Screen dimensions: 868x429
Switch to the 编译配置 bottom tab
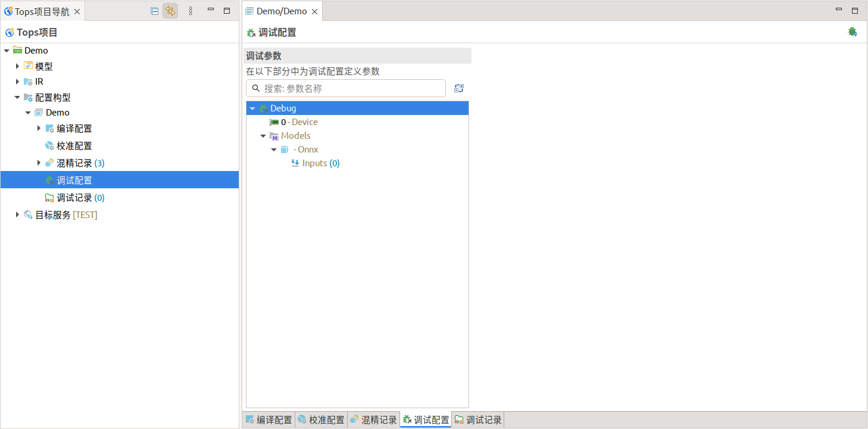click(x=268, y=420)
